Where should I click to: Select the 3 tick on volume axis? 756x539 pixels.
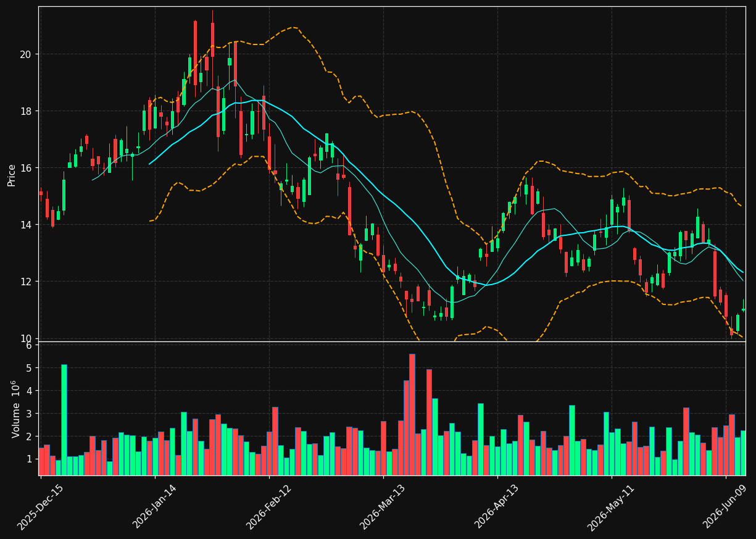tap(28, 414)
